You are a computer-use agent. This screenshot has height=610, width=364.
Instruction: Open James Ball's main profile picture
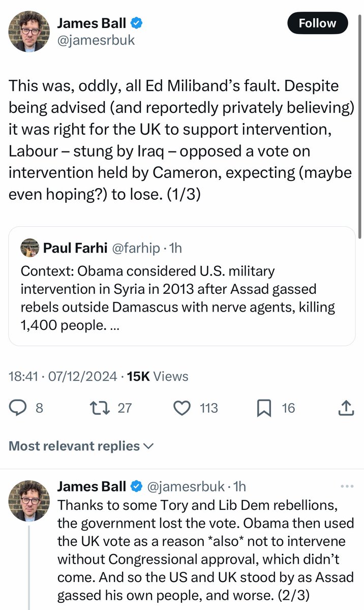tap(30, 32)
